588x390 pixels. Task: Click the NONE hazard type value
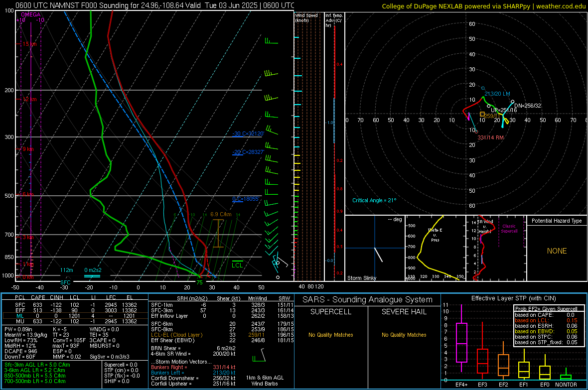557,251
